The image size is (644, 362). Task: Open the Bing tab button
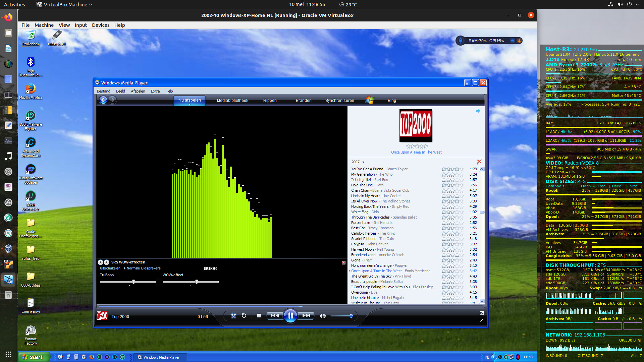pos(392,101)
